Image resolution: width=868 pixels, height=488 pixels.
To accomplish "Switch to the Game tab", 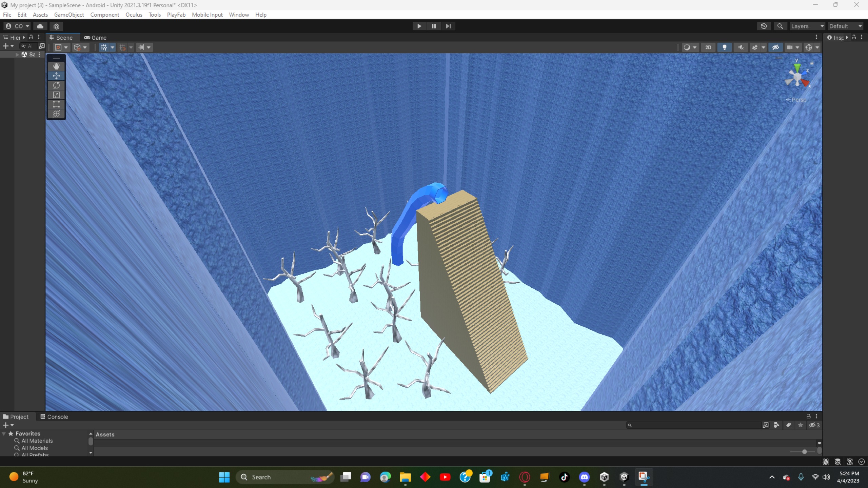I will click(95, 38).
